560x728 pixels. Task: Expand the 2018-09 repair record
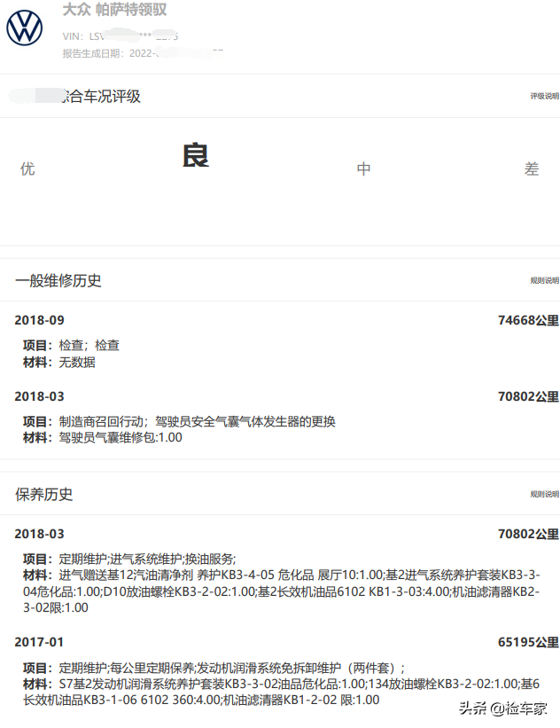(x=40, y=320)
